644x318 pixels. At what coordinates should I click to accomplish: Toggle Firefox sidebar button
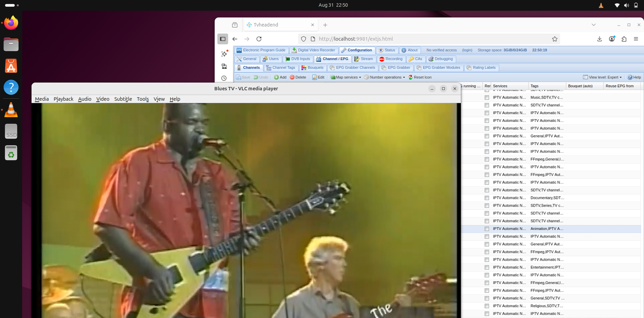pos(223,39)
